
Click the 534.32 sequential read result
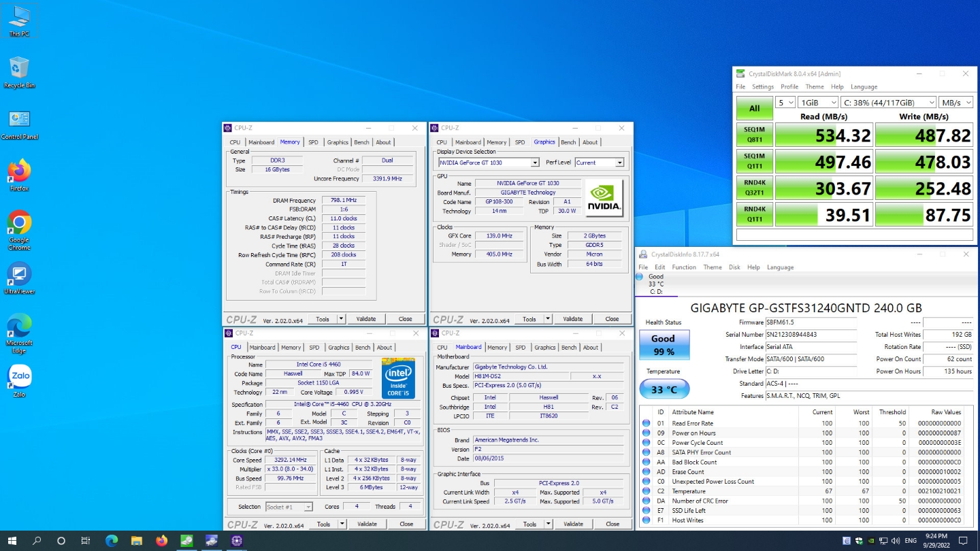point(823,135)
